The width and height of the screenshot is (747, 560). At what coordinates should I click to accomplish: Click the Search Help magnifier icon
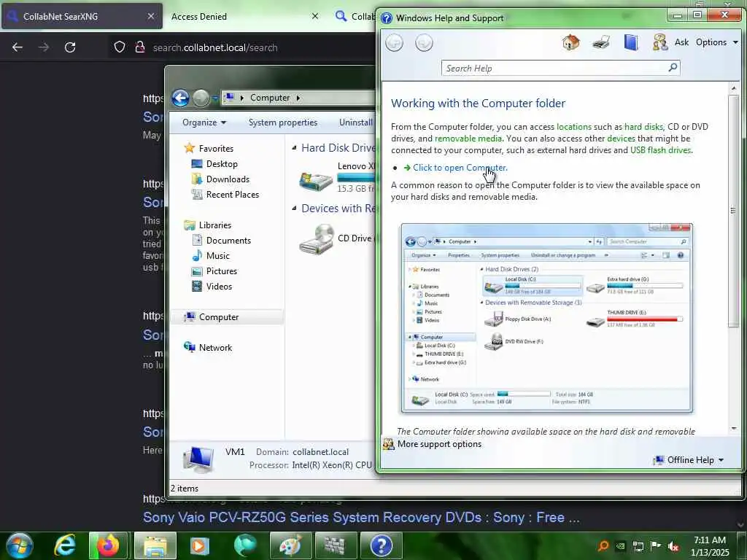[x=673, y=68]
